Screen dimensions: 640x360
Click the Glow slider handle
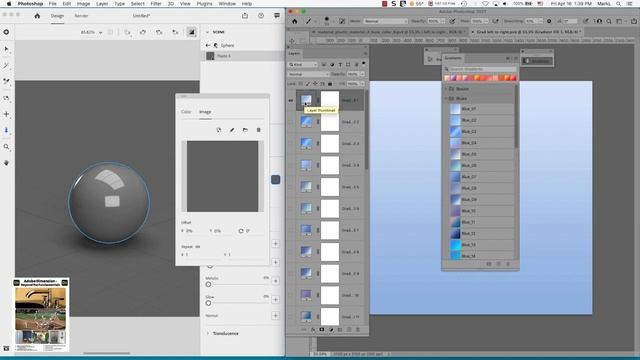pos(208,303)
